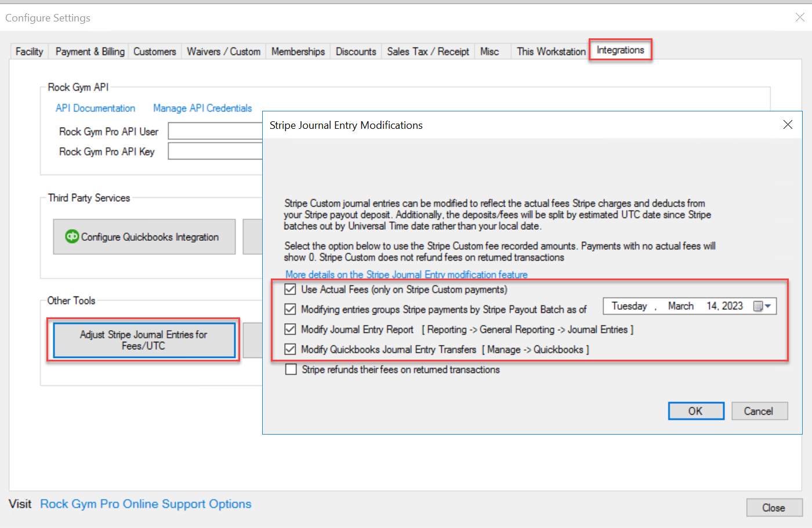
Task: Select the day 14 in date field
Action: point(712,306)
